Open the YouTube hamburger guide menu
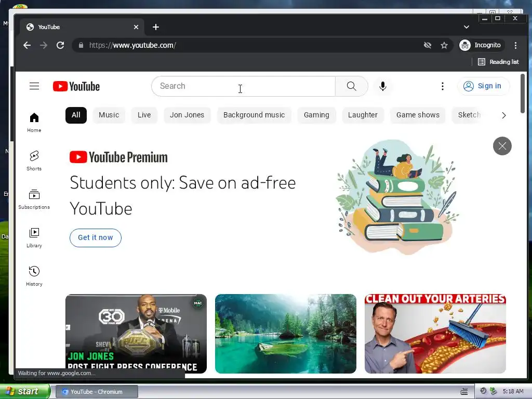This screenshot has width=532, height=399. 34,86
